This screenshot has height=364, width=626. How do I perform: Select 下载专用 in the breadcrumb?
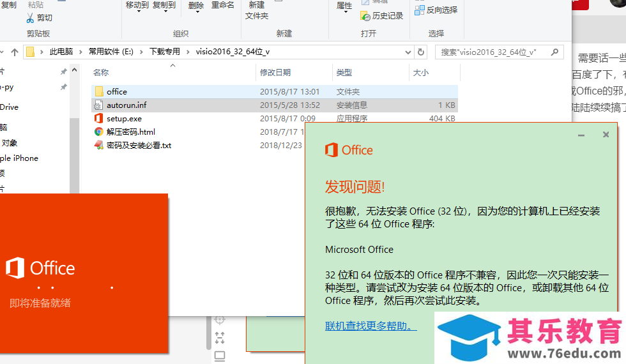pos(165,52)
